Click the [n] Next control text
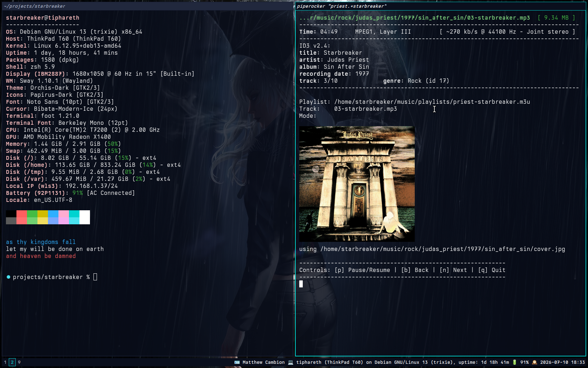Image resolution: width=588 pixels, height=368 pixels. coord(453,270)
